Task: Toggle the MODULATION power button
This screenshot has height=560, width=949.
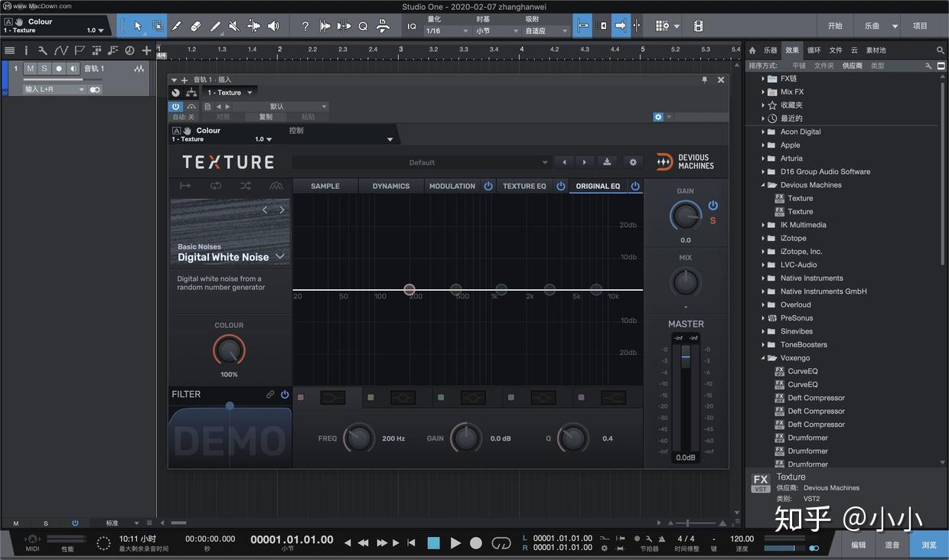Action: click(x=488, y=186)
